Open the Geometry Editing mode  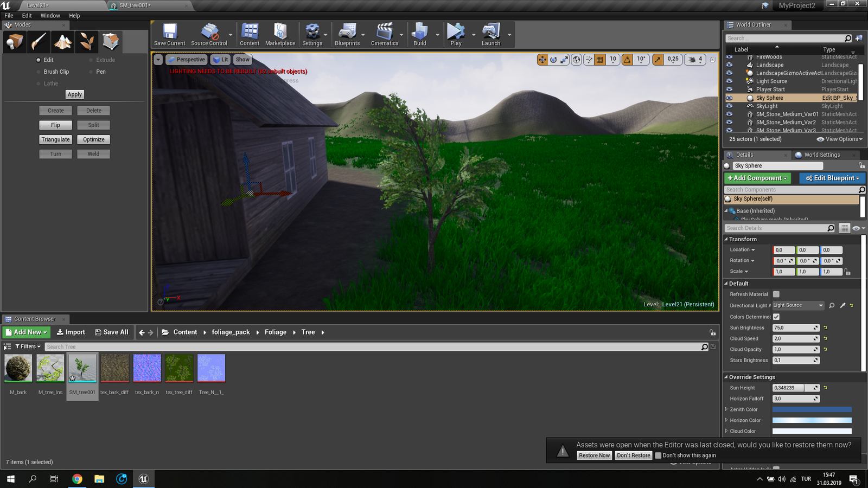[x=111, y=41]
